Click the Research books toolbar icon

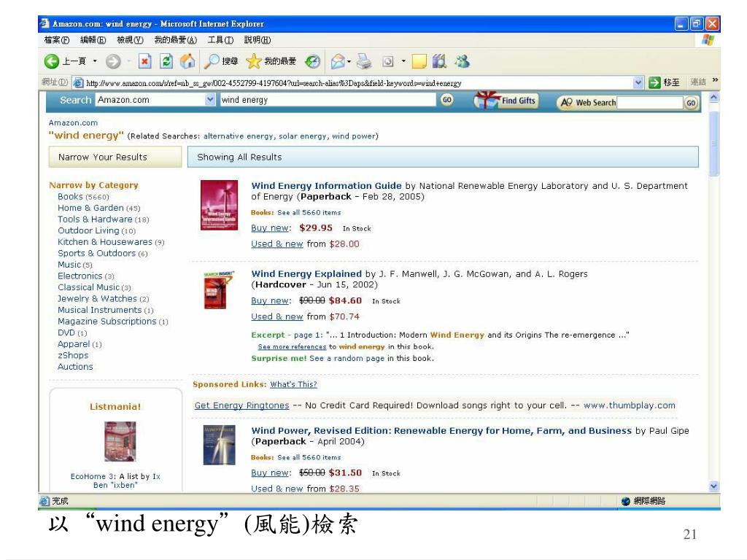(440, 61)
